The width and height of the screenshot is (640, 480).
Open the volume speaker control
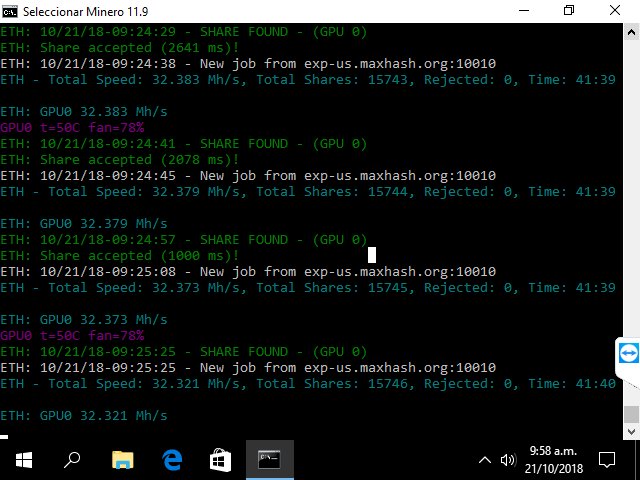click(509, 460)
